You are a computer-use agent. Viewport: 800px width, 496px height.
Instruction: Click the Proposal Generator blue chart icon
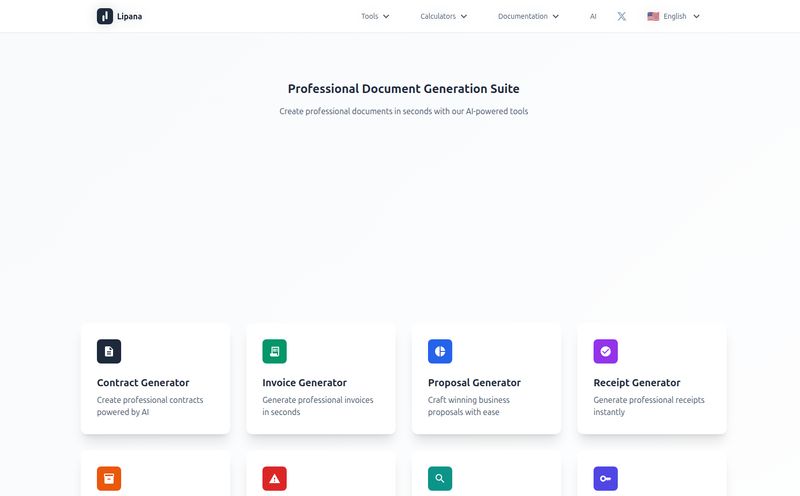(x=440, y=351)
